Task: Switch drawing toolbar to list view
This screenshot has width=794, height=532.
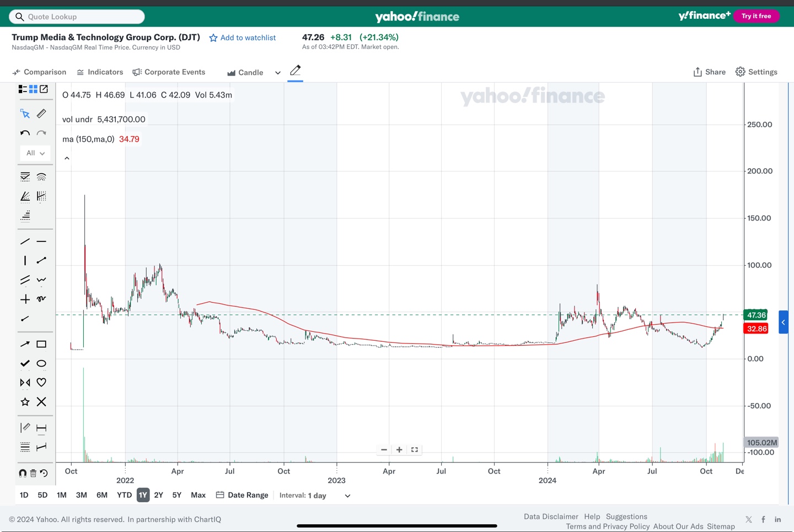Action: [x=23, y=89]
